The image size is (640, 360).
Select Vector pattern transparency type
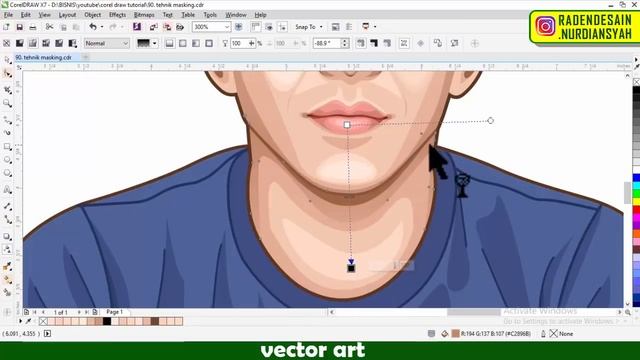[x=46, y=43]
